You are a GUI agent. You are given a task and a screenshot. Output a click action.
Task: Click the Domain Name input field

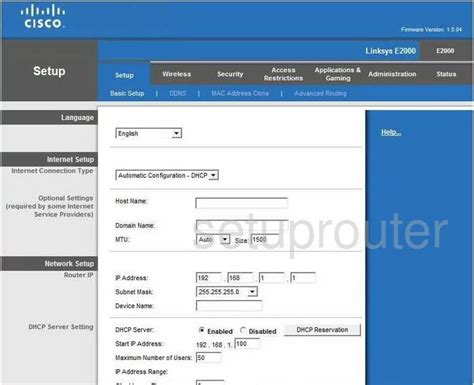click(x=242, y=225)
